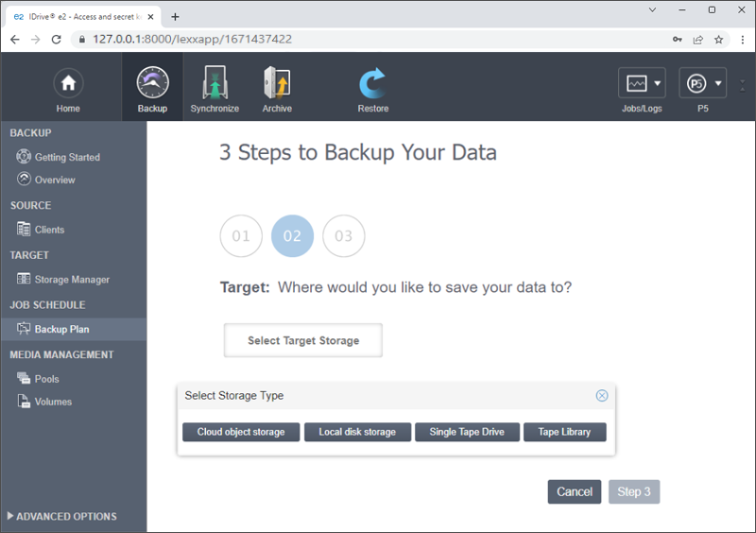Open Storage Manager under Target
The image size is (756, 533).
click(x=72, y=280)
